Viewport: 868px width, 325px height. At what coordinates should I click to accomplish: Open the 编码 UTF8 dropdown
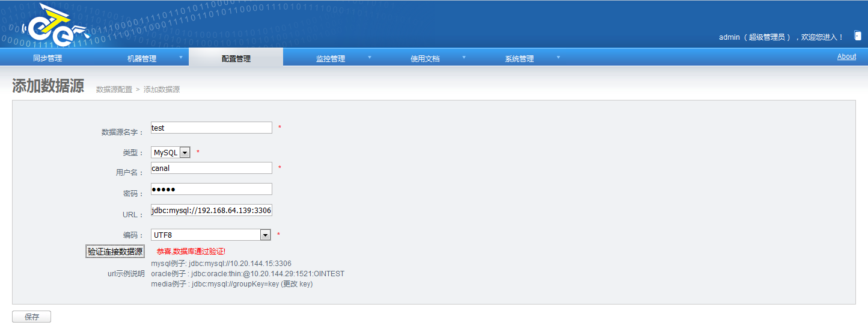point(210,235)
